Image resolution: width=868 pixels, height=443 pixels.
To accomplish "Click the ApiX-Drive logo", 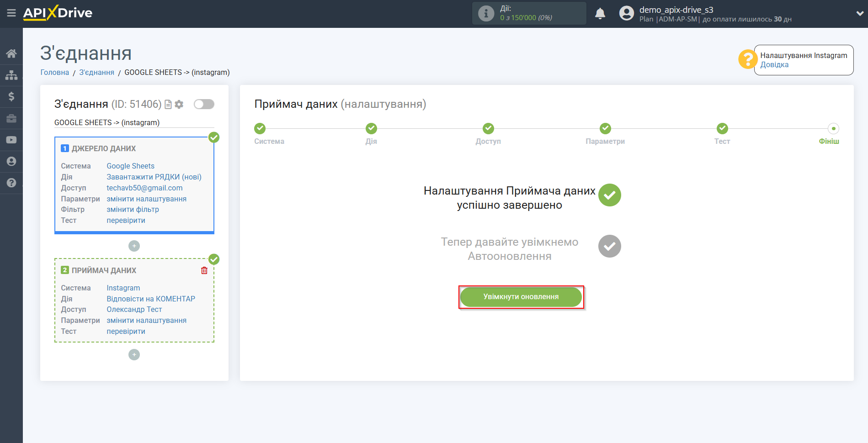I will (58, 13).
